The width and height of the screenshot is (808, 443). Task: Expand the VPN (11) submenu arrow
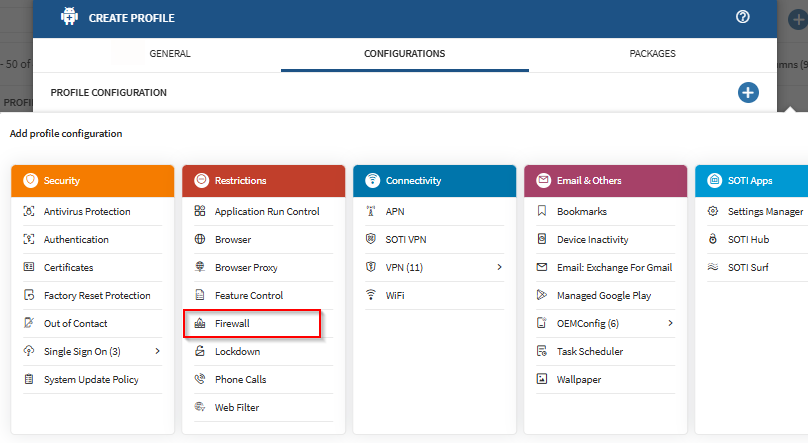pyautogui.click(x=499, y=268)
